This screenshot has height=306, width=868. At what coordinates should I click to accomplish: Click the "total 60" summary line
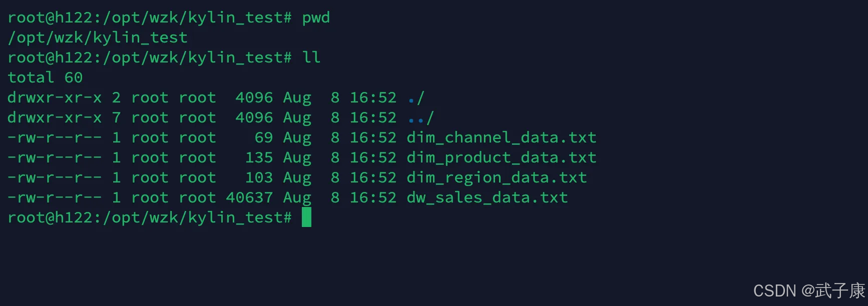pyautogui.click(x=45, y=77)
